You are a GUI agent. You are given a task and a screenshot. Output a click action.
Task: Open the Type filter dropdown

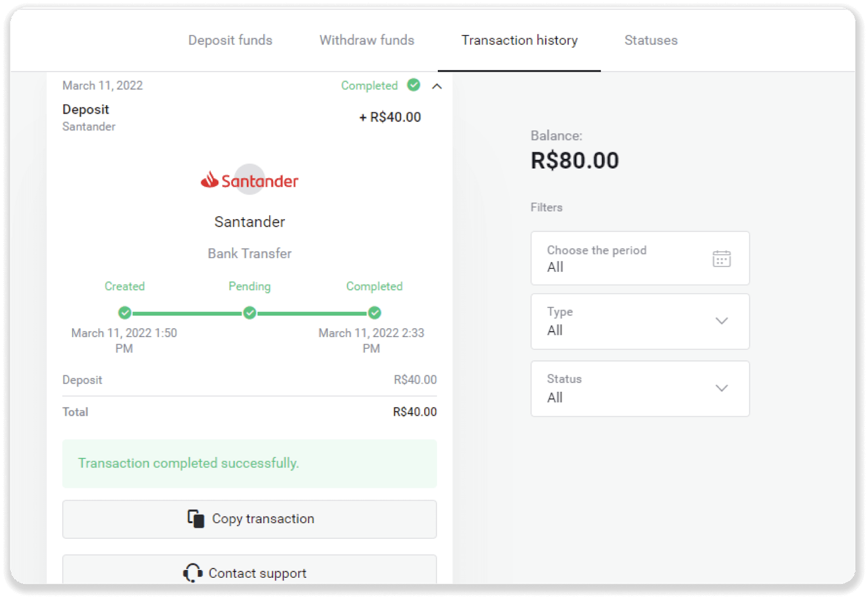pos(722,321)
